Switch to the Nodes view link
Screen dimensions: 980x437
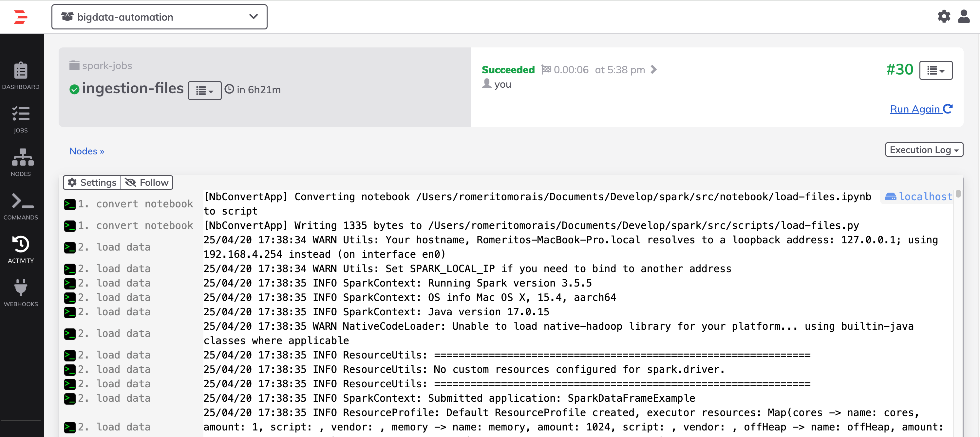point(87,151)
